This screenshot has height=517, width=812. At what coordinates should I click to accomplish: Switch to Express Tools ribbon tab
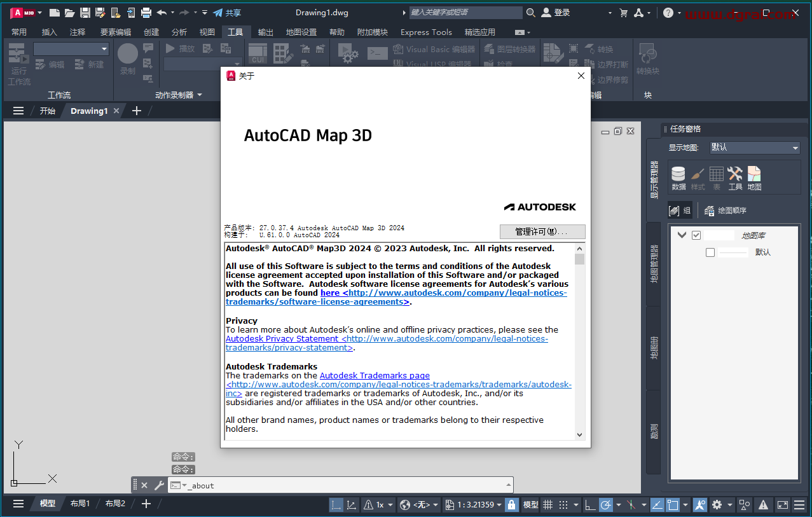coord(426,32)
